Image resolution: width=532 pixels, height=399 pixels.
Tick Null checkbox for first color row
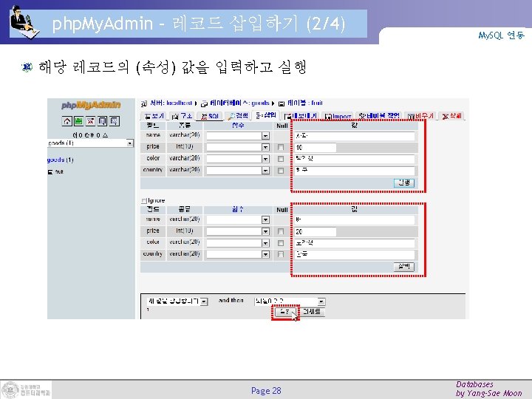click(x=281, y=159)
